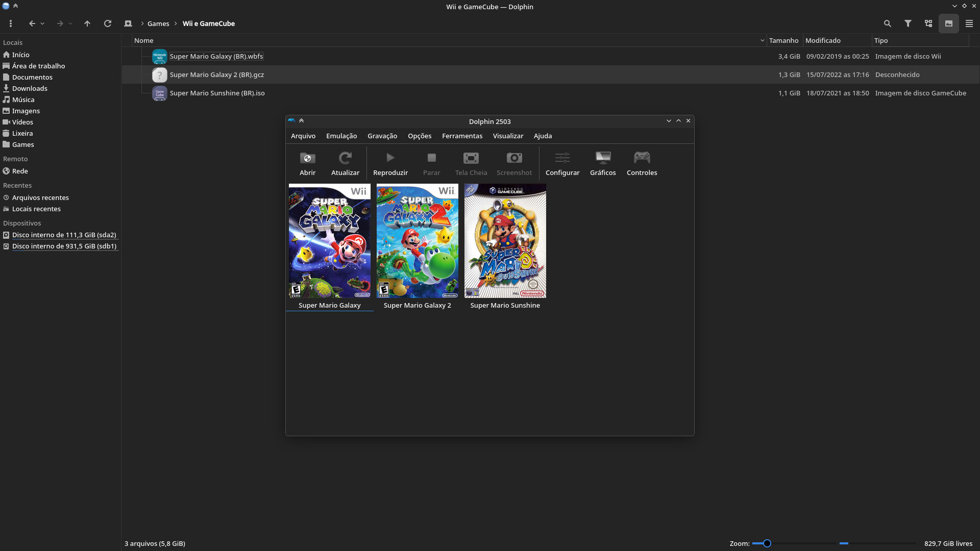The width and height of the screenshot is (980, 551).
Task: Expand the forward history dropdown arrow
Action: (70, 23)
